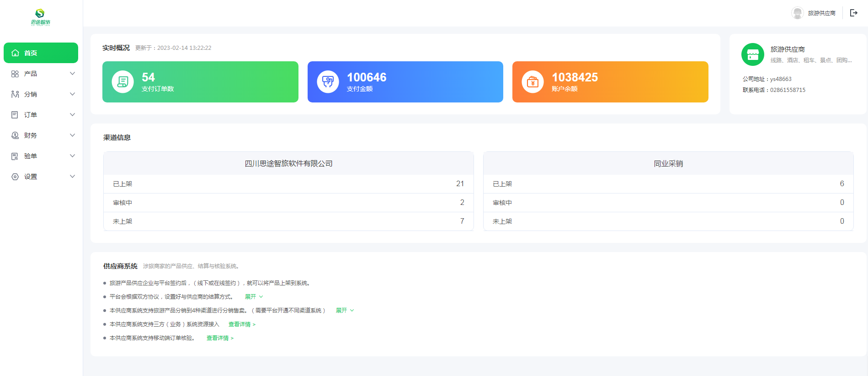Click the 已上架 row under 同业采销
The height and width of the screenshot is (376, 868).
[x=668, y=184]
